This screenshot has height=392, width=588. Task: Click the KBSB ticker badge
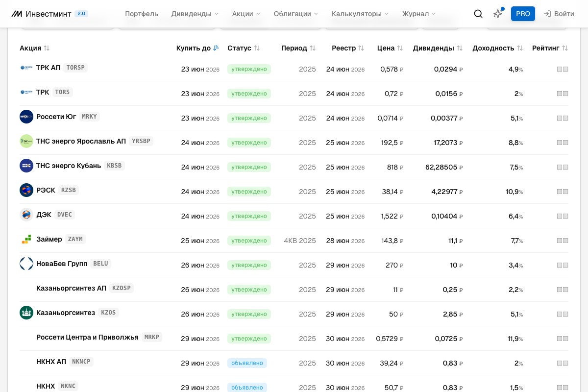click(x=114, y=166)
